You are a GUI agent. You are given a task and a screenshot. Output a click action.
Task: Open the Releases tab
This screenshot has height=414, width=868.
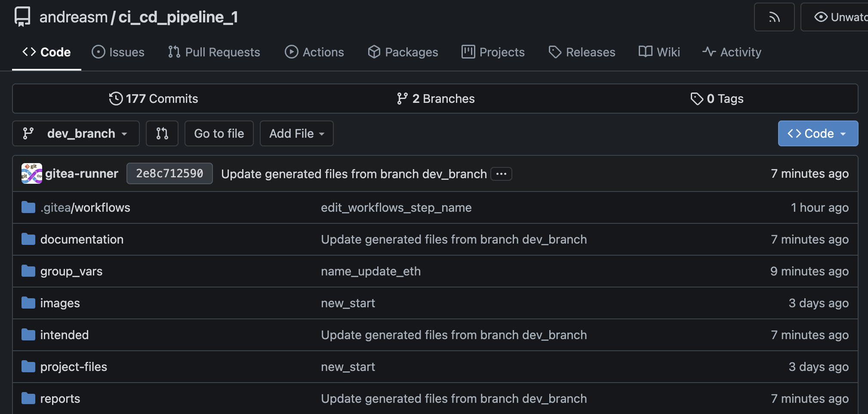coord(582,52)
